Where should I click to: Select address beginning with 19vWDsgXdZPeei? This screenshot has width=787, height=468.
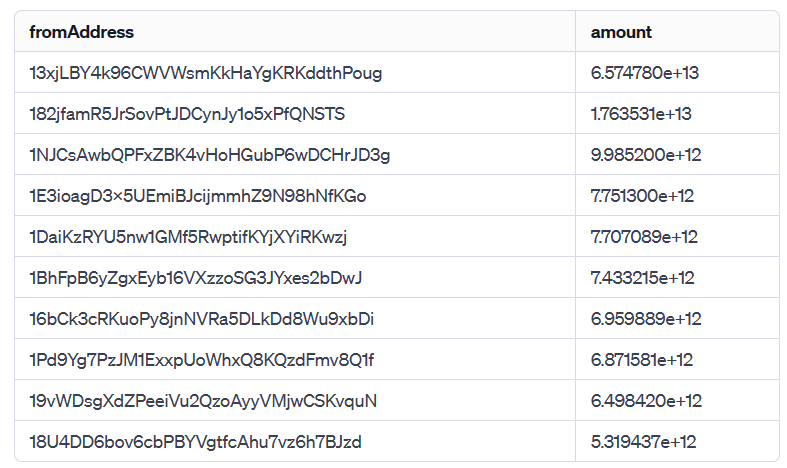(x=203, y=401)
